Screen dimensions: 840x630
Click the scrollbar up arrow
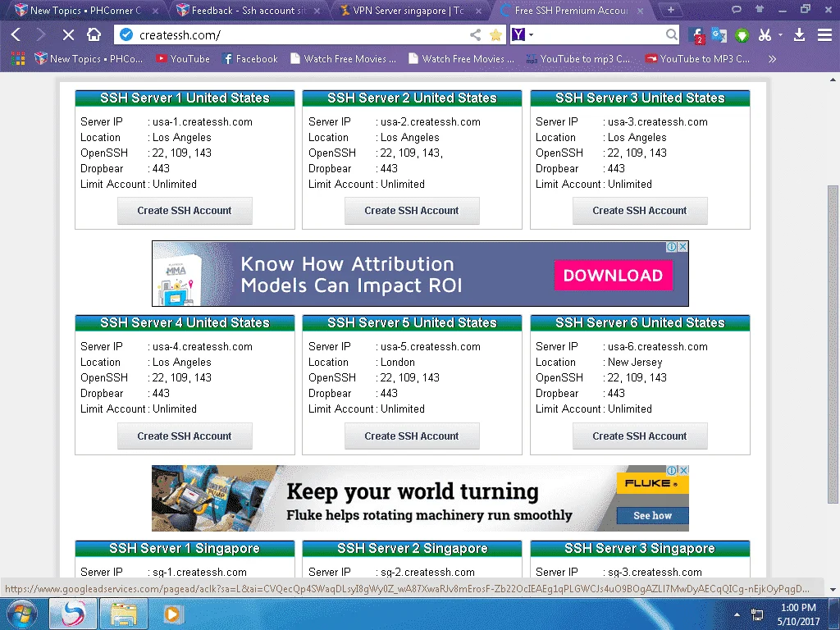pos(833,80)
